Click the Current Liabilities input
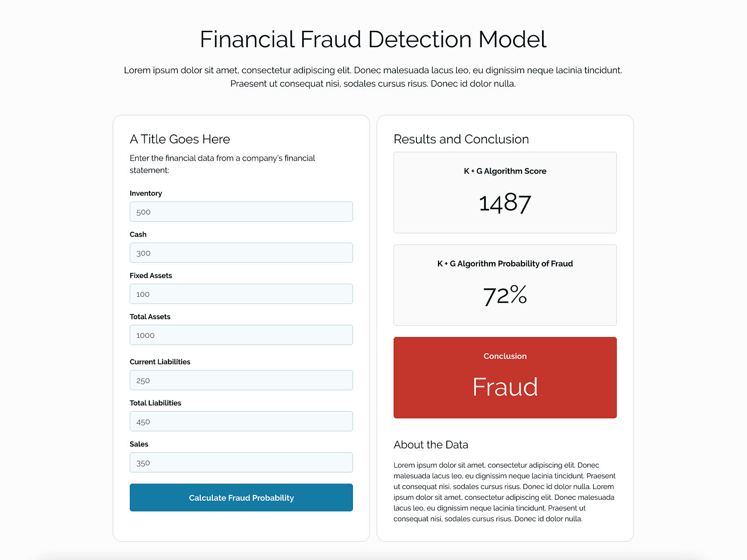This screenshot has height=560, width=747. pos(241,380)
